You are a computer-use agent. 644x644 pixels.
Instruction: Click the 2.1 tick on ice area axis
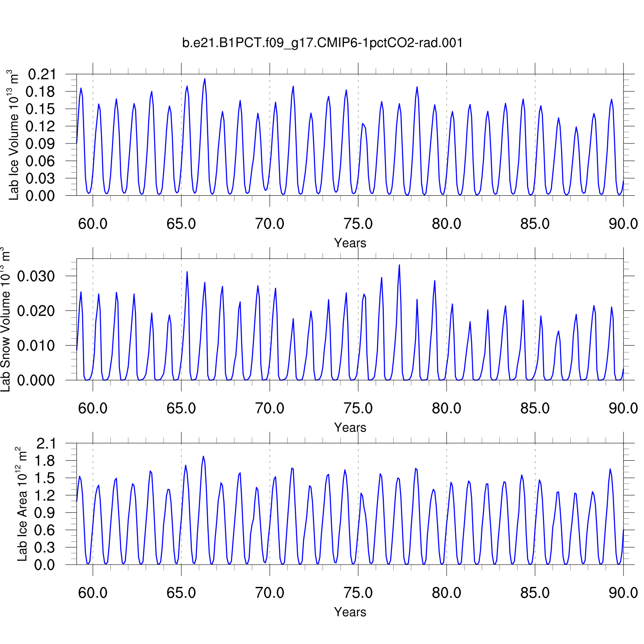46,444
